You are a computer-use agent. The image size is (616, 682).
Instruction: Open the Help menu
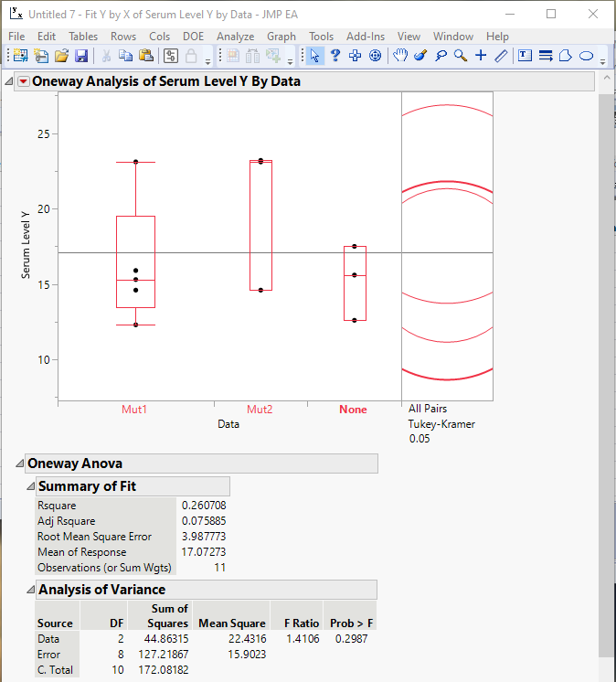point(497,37)
